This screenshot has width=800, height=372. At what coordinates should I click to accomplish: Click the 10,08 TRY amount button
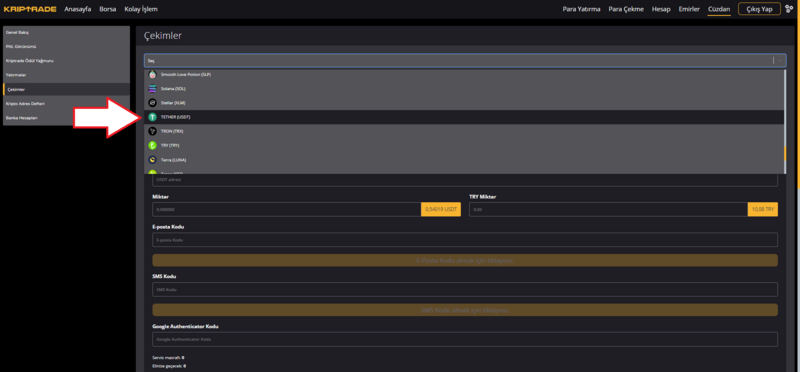[763, 209]
